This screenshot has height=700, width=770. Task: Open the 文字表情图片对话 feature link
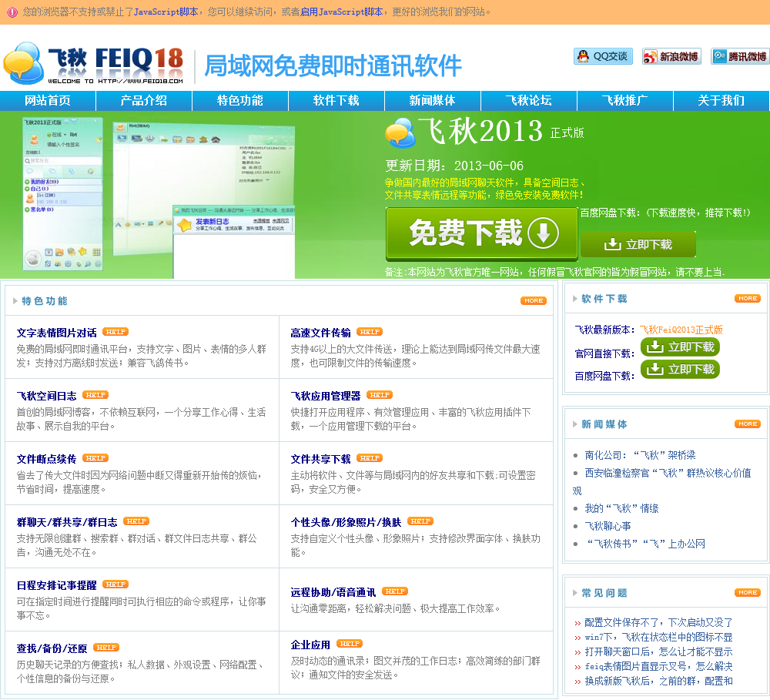56,333
